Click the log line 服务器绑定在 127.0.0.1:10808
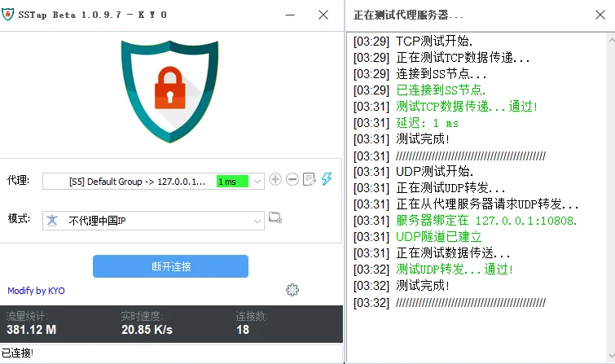This screenshot has height=364, width=615. tap(486, 221)
